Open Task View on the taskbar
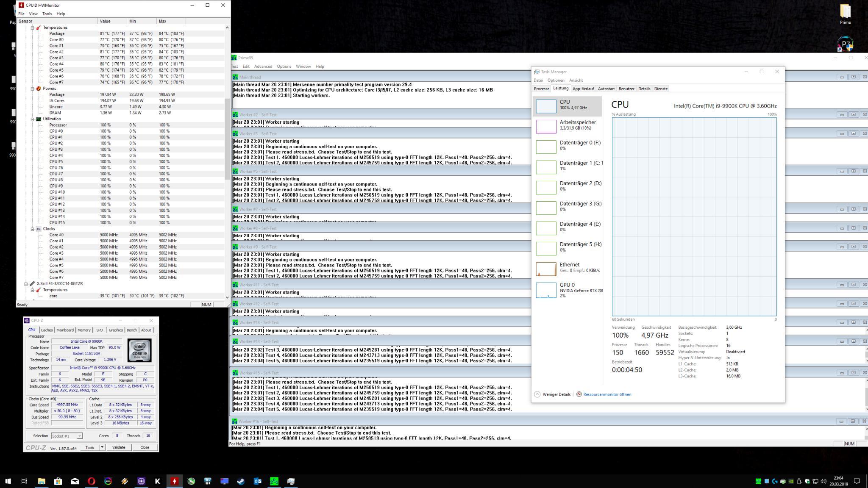868x488 pixels. pos(24,481)
